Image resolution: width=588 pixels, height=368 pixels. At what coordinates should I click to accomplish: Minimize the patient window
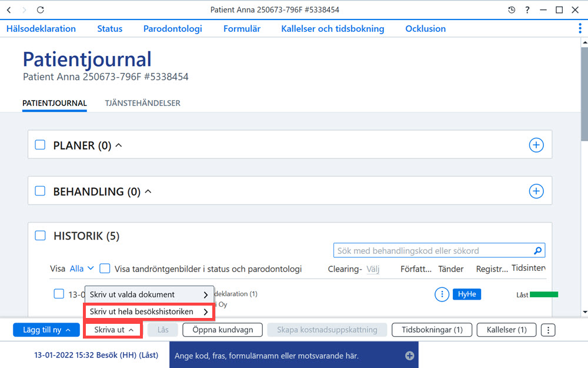pyautogui.click(x=543, y=10)
